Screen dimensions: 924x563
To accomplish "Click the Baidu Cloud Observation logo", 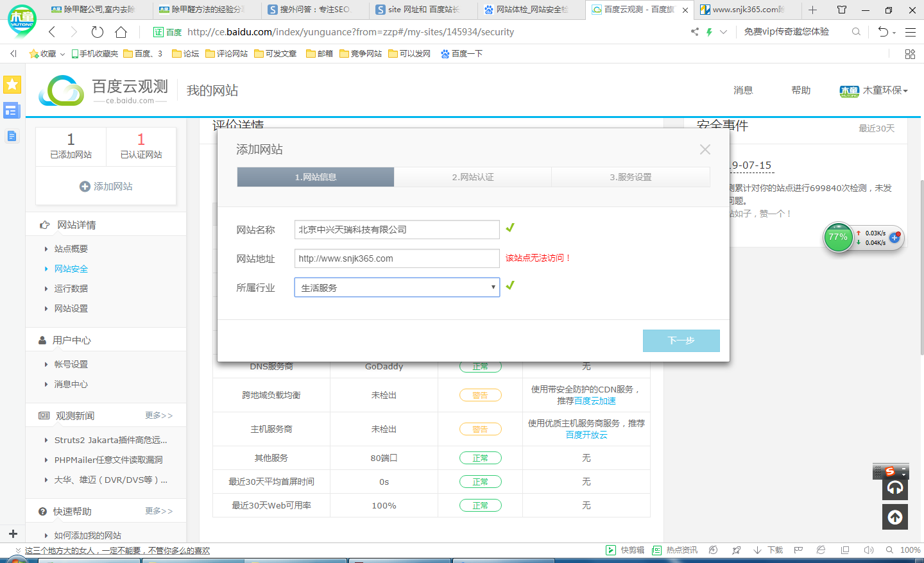I will click(x=103, y=91).
